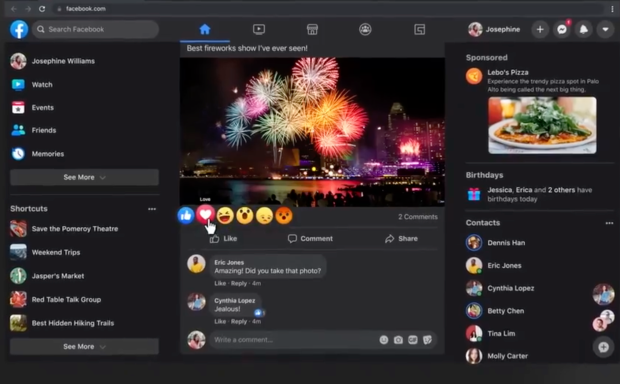Go to the Home tab
Screen dimensions: 620x384
205,29
